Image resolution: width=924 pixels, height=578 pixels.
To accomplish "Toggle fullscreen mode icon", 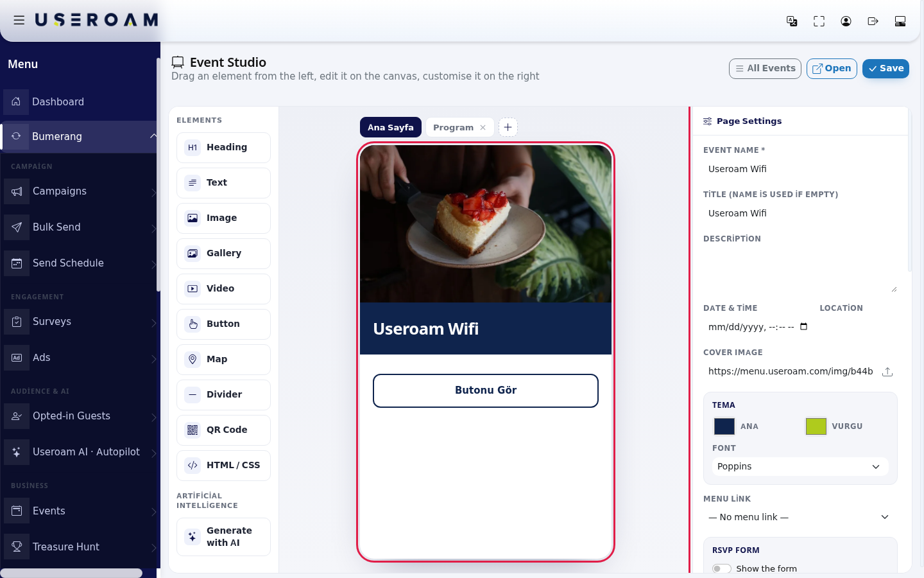I will [819, 21].
